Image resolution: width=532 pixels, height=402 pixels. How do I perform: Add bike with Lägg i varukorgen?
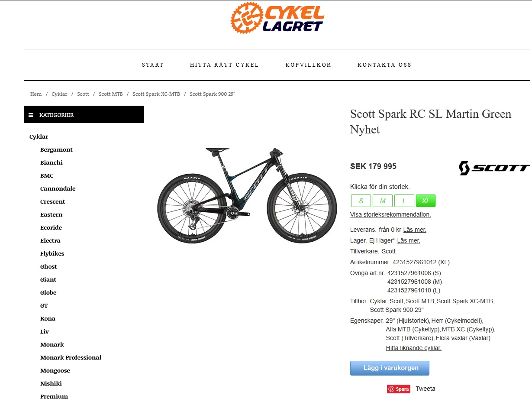pos(390,368)
